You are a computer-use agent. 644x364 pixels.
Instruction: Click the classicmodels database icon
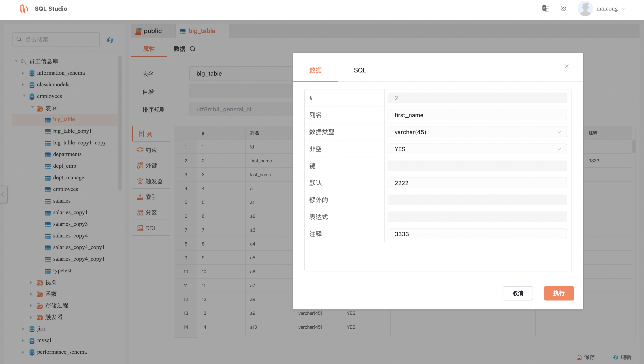32,85
